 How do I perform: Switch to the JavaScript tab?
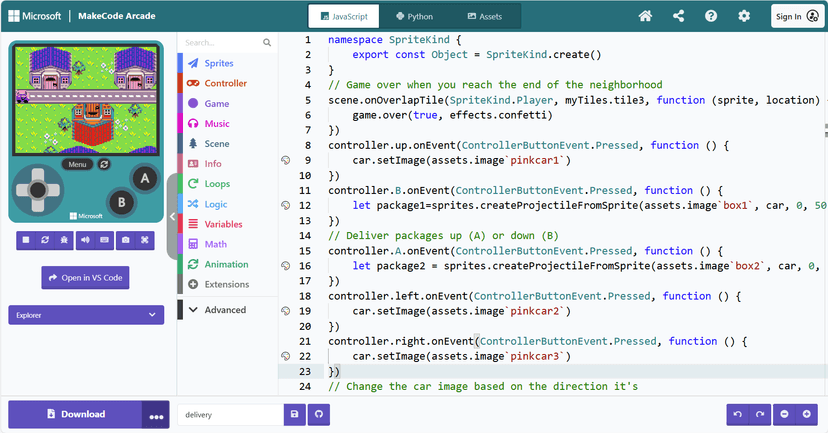[344, 16]
